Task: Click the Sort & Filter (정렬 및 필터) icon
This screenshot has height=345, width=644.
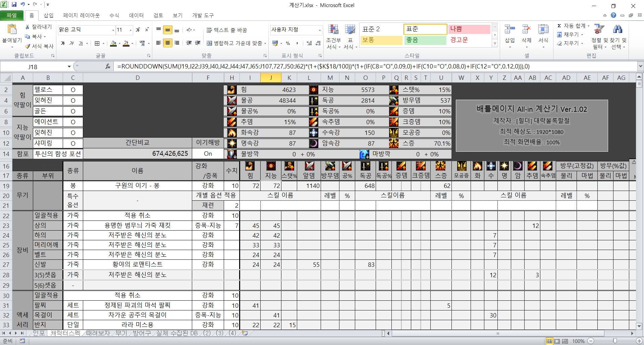Action: pyautogui.click(x=599, y=30)
